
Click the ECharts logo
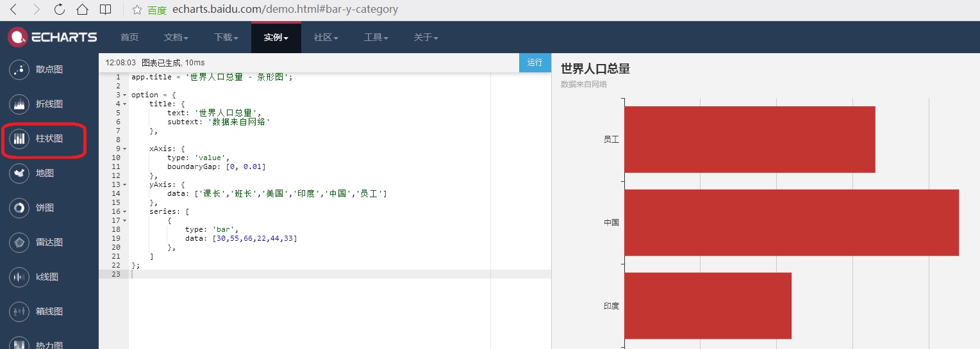click(52, 37)
